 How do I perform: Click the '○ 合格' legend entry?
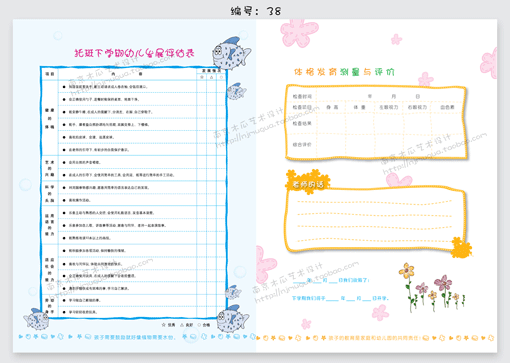click(x=204, y=325)
